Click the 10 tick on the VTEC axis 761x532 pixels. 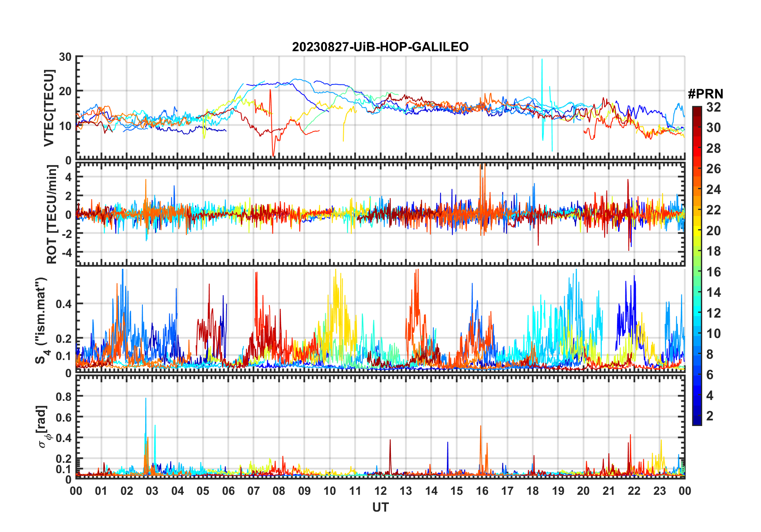[x=65, y=126]
